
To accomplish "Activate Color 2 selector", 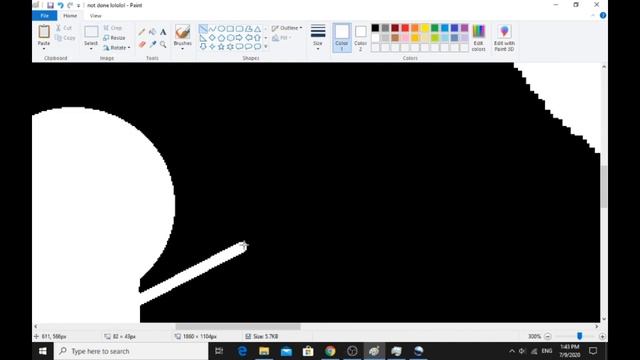I will [360, 38].
